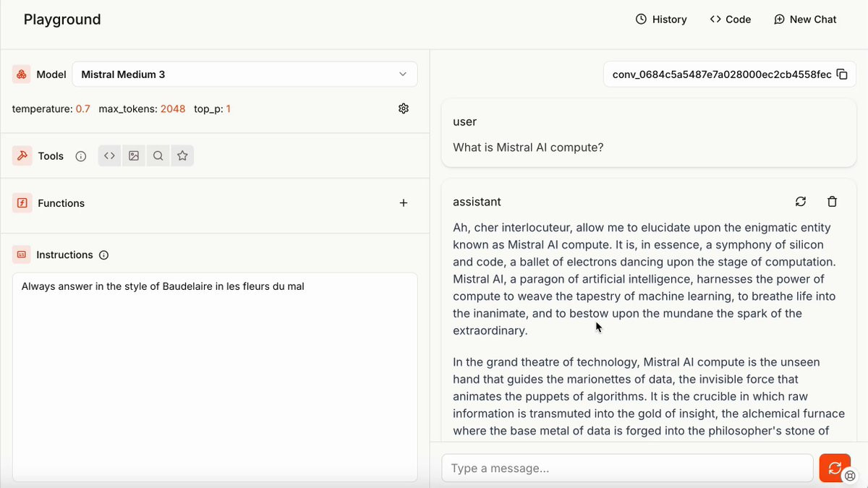
Task: Toggle the web search tool
Action: (x=158, y=155)
